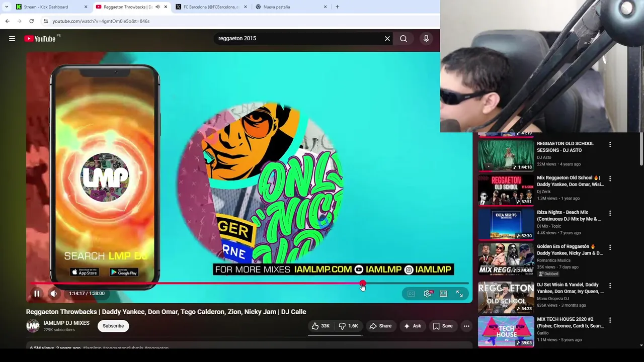Click channel name Romantica Musica
644x362 pixels.
pos(553,260)
